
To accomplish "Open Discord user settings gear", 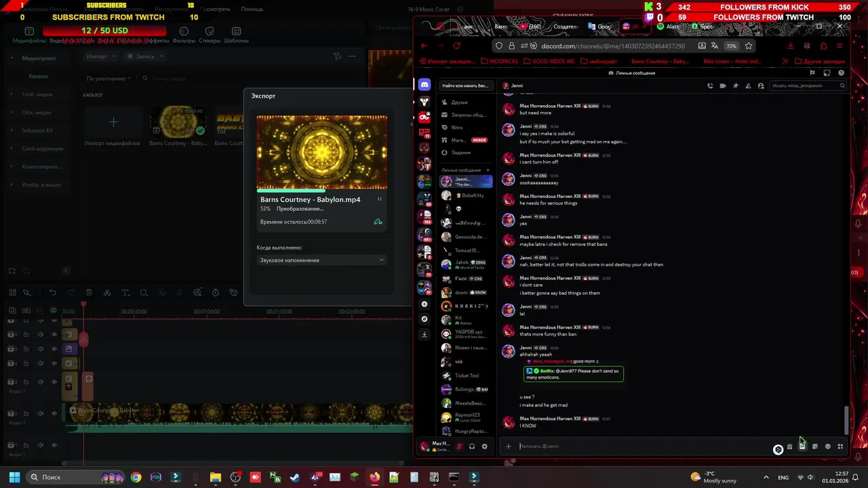I will click(x=484, y=446).
